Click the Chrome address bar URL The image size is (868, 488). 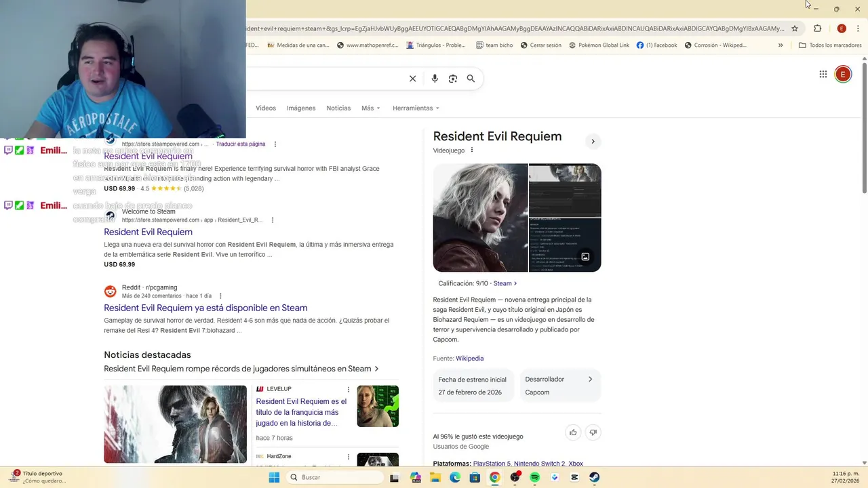pyautogui.click(x=515, y=28)
